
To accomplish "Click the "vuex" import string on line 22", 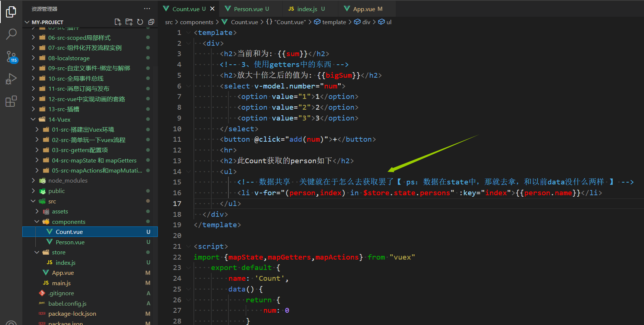I will (402, 257).
